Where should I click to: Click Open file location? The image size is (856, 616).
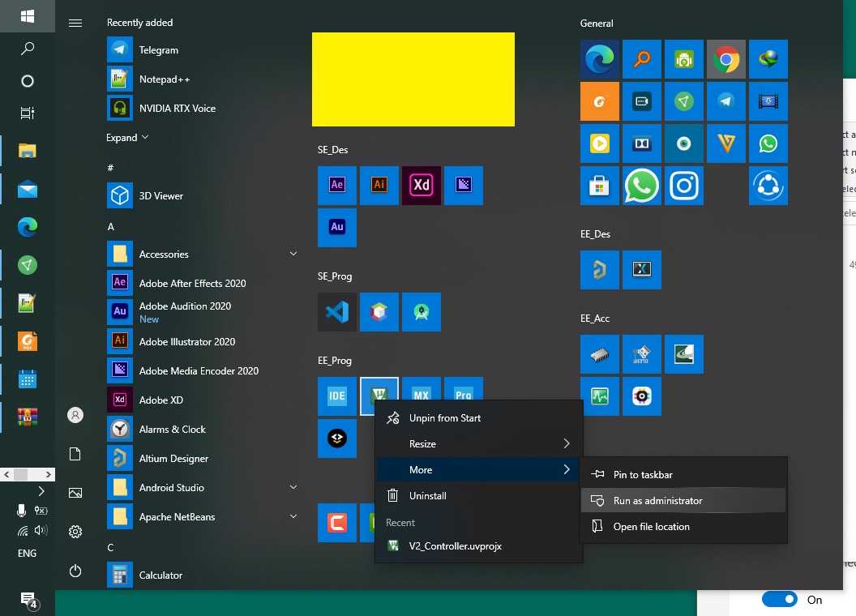(651, 527)
